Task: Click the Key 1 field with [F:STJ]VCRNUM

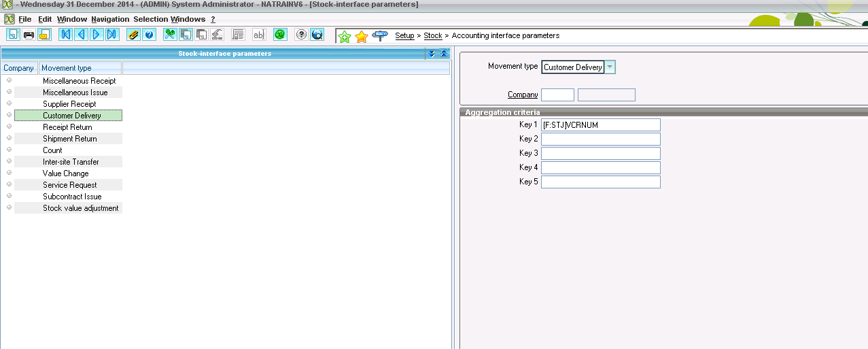Action: (x=601, y=124)
